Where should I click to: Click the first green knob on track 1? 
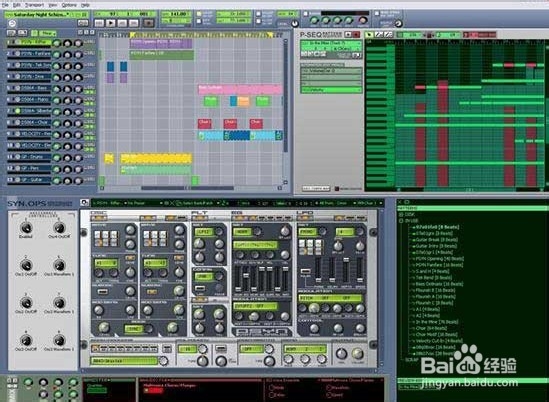(56, 43)
